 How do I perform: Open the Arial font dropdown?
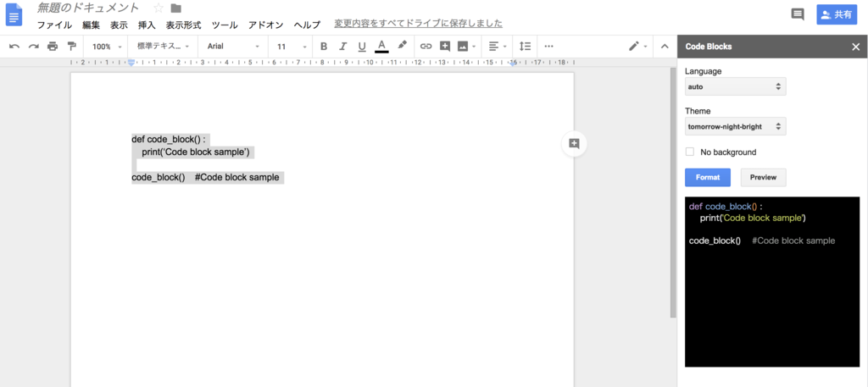pyautogui.click(x=233, y=47)
